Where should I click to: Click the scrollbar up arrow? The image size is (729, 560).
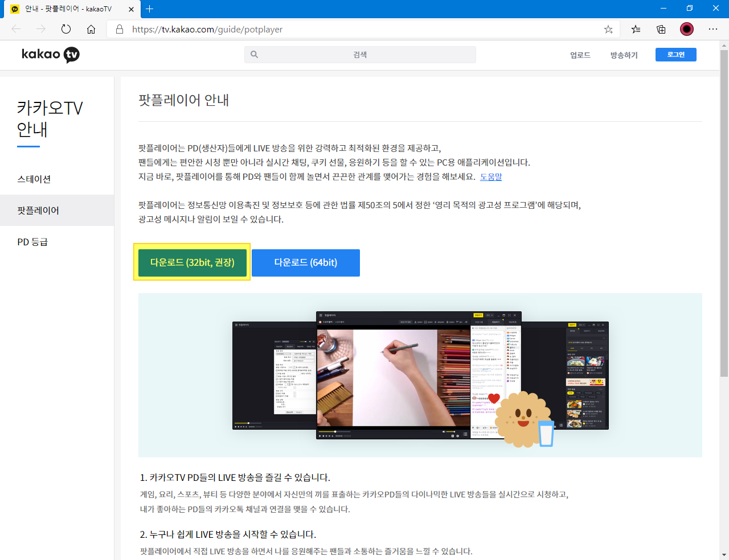(724, 45)
